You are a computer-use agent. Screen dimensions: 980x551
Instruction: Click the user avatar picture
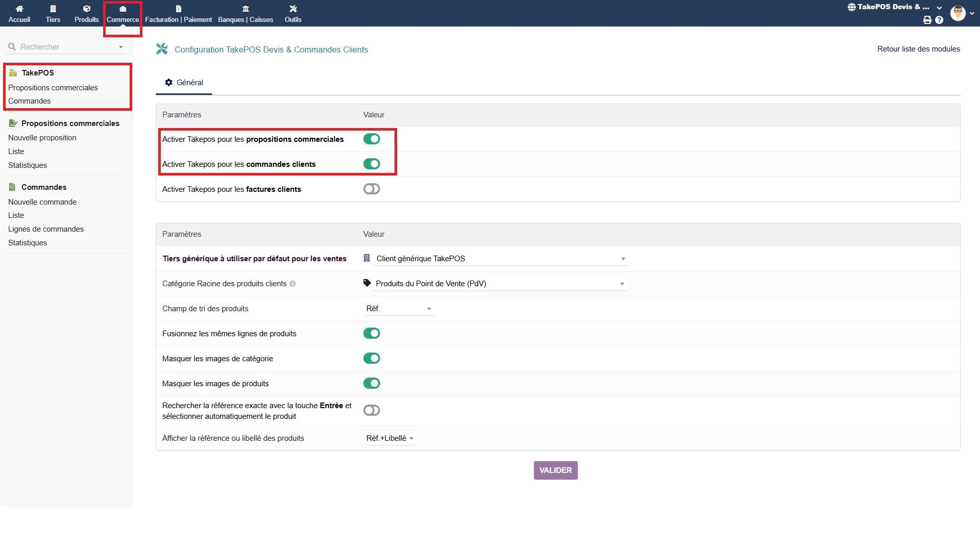coord(958,13)
